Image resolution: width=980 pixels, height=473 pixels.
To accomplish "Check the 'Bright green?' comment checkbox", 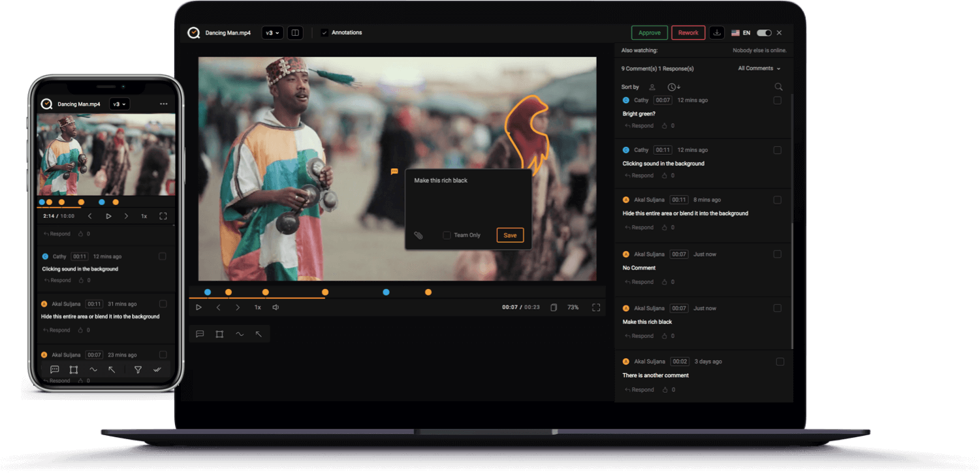I will coord(777,100).
